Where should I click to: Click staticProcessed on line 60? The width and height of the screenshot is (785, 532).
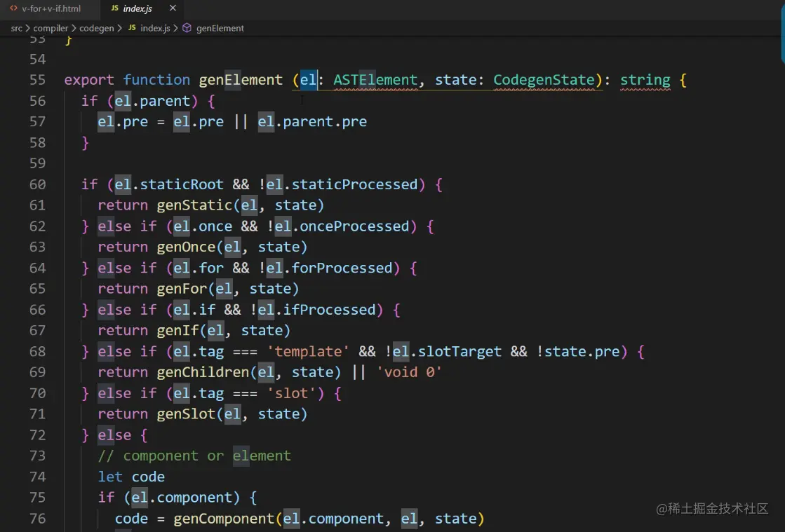(x=354, y=184)
